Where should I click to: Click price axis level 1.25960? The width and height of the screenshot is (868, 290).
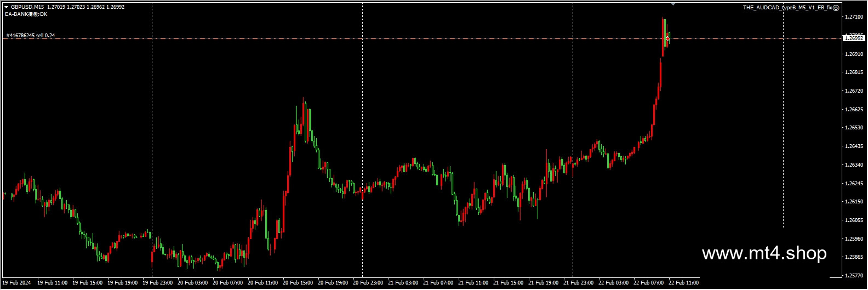coord(853,239)
